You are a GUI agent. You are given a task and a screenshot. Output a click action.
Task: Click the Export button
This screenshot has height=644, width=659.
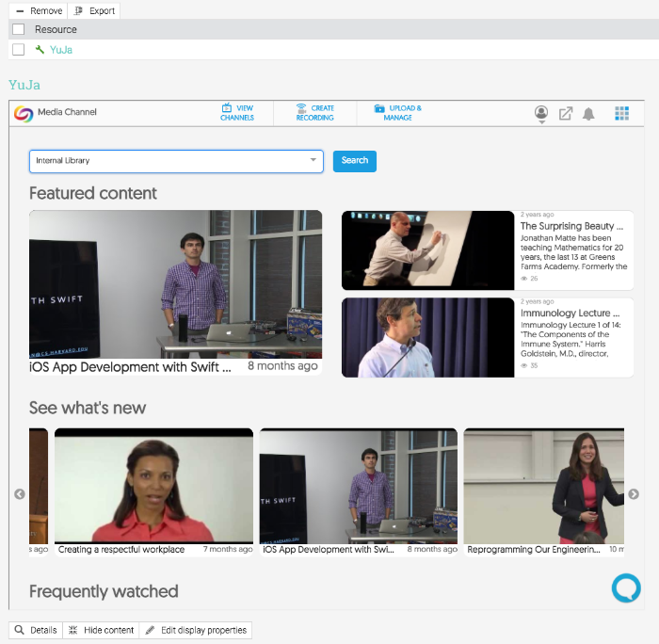tap(94, 10)
